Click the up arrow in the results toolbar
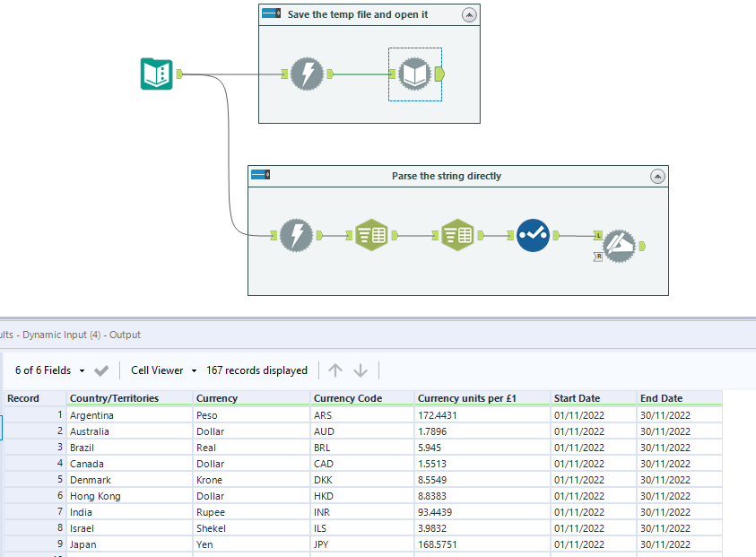This screenshot has width=756, height=557. pyautogui.click(x=335, y=370)
